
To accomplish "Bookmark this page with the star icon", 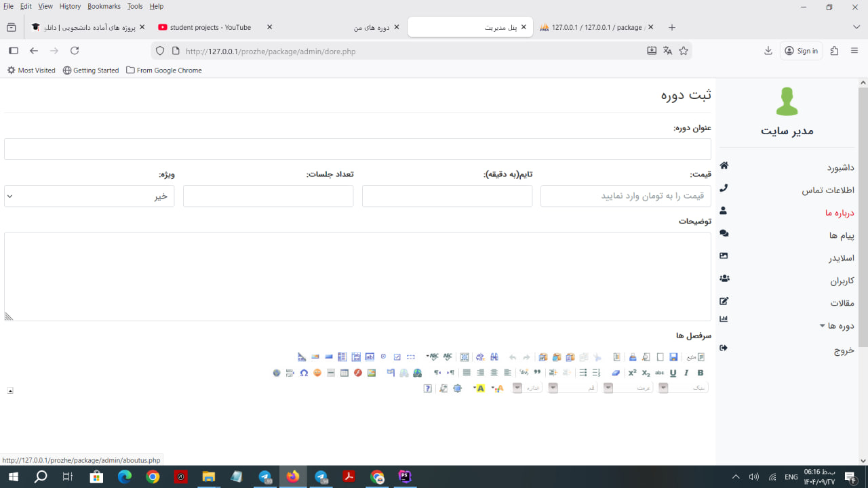I will click(x=684, y=51).
